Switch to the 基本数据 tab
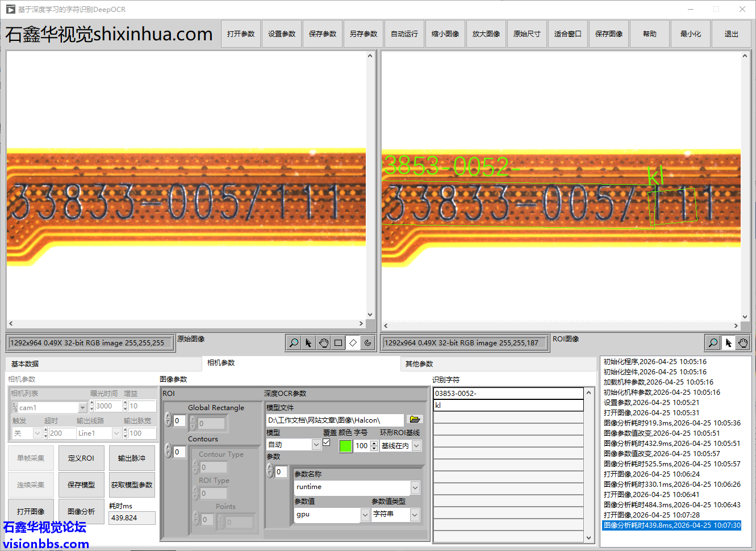 (x=25, y=364)
